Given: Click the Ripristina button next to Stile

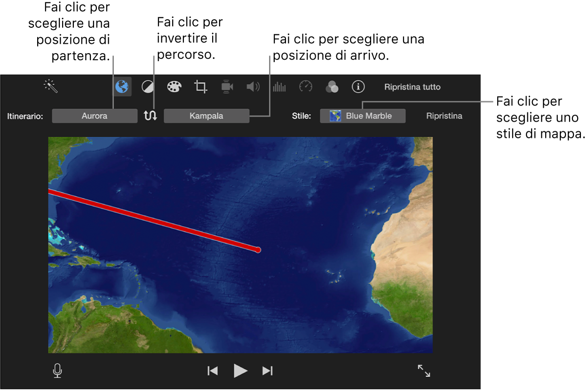Looking at the screenshot, I should pos(444,116).
